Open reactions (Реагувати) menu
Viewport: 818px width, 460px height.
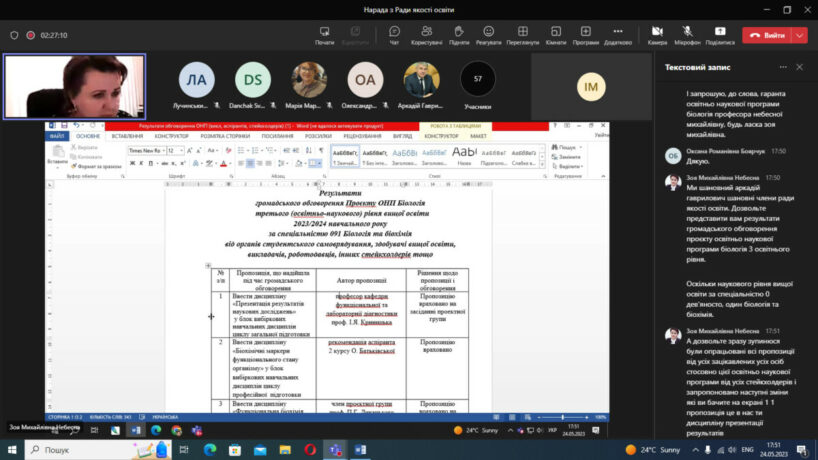click(488, 34)
